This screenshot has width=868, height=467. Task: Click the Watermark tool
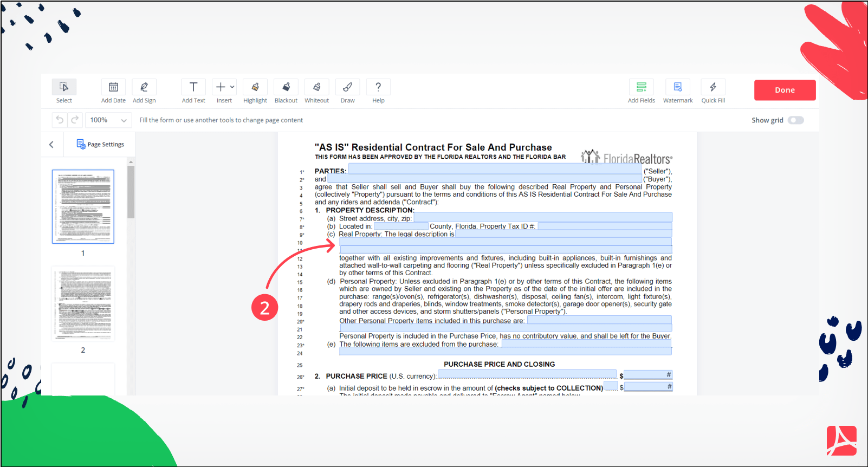pyautogui.click(x=678, y=87)
